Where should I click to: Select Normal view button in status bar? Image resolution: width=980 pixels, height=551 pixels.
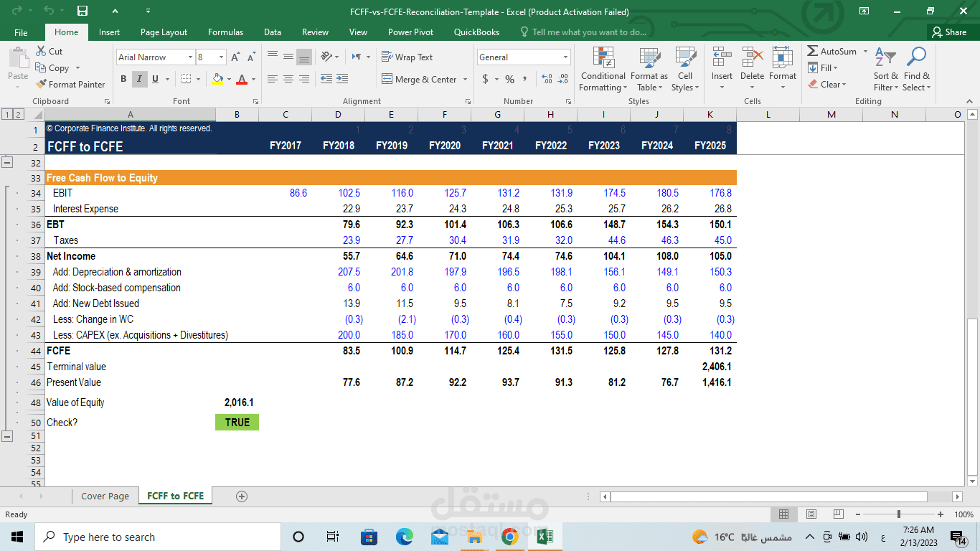(783, 514)
